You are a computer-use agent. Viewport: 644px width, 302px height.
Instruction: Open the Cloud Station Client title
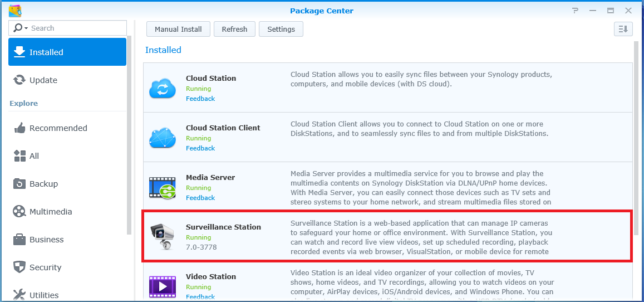(x=223, y=128)
